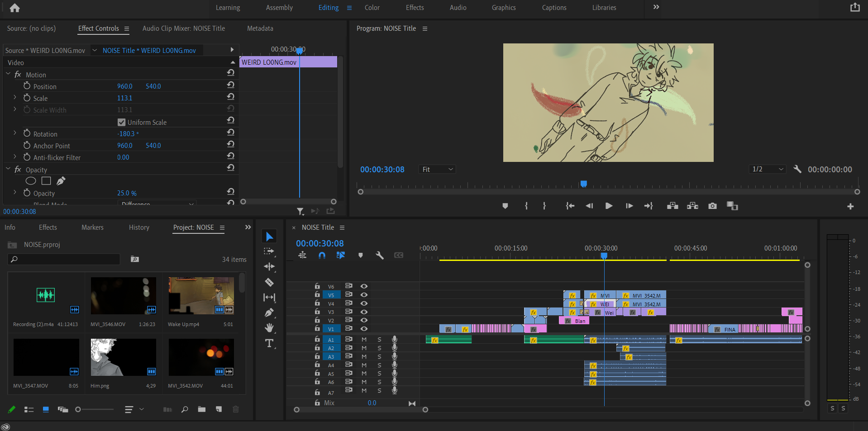
Task: Expand Anti-flicker Filter property
Action: (14, 156)
